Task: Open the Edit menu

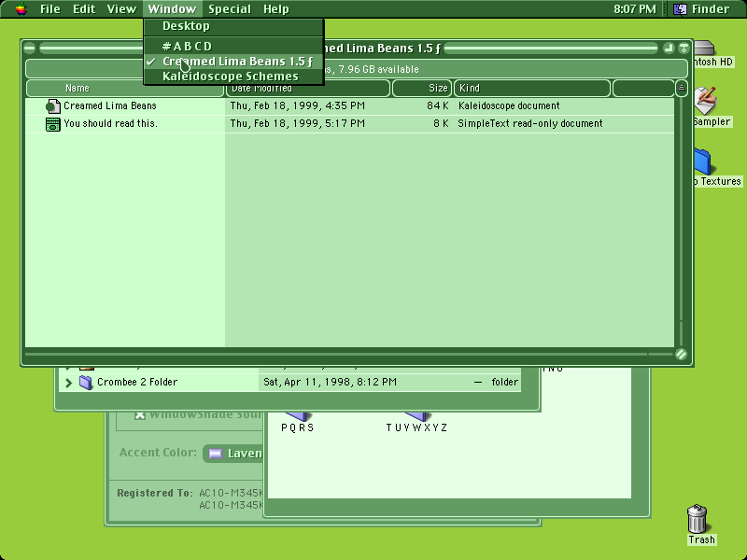Action: 84,9
